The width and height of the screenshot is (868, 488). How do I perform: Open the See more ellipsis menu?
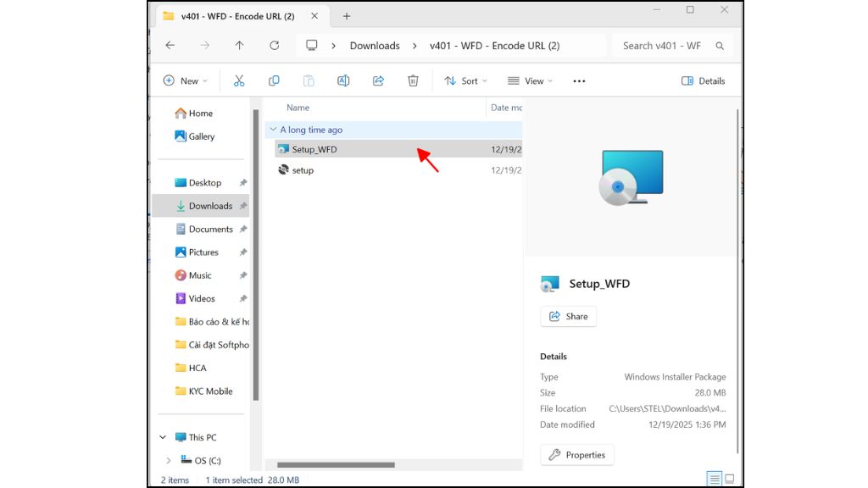579,80
